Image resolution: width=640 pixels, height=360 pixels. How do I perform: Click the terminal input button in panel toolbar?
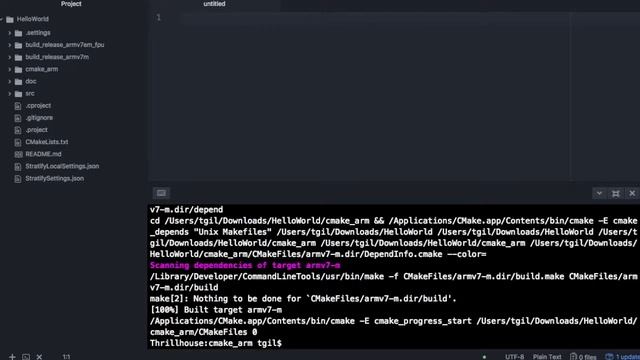(x=161, y=193)
